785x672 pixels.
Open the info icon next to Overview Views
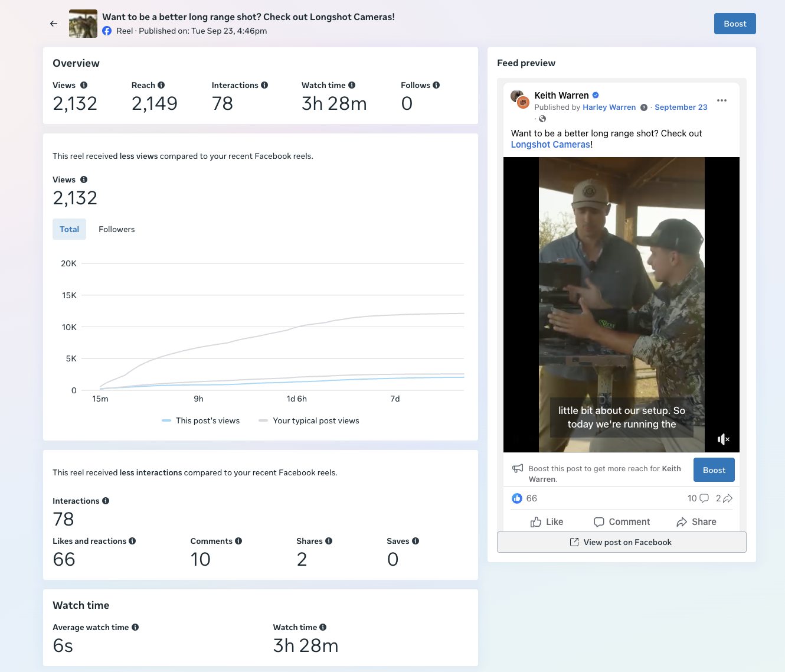coord(84,85)
